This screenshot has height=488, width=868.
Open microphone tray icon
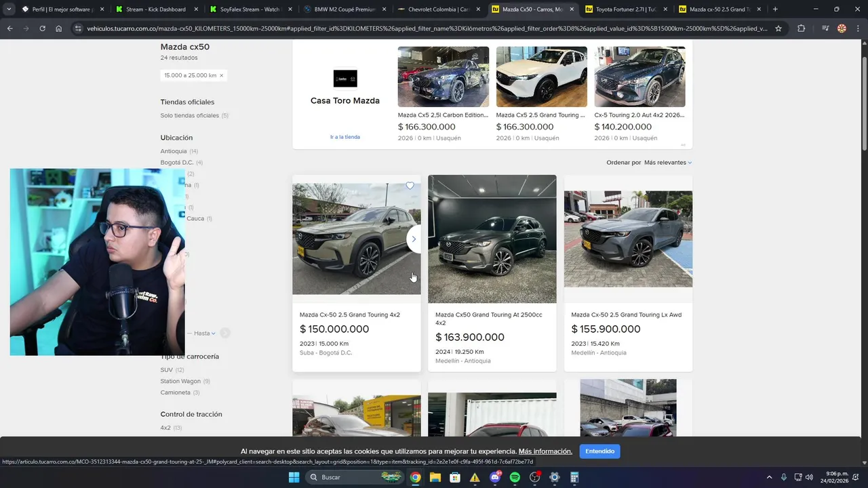pyautogui.click(x=784, y=477)
